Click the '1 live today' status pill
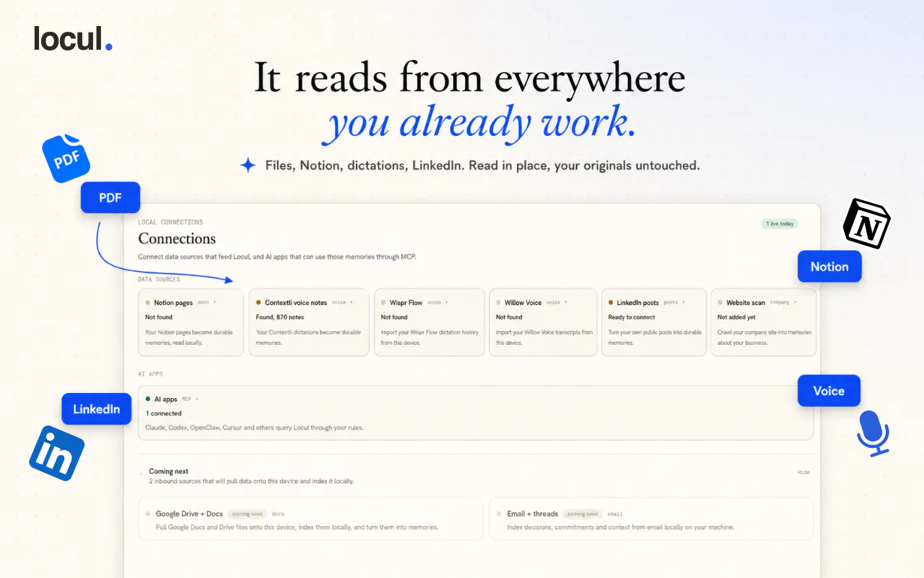 click(780, 224)
